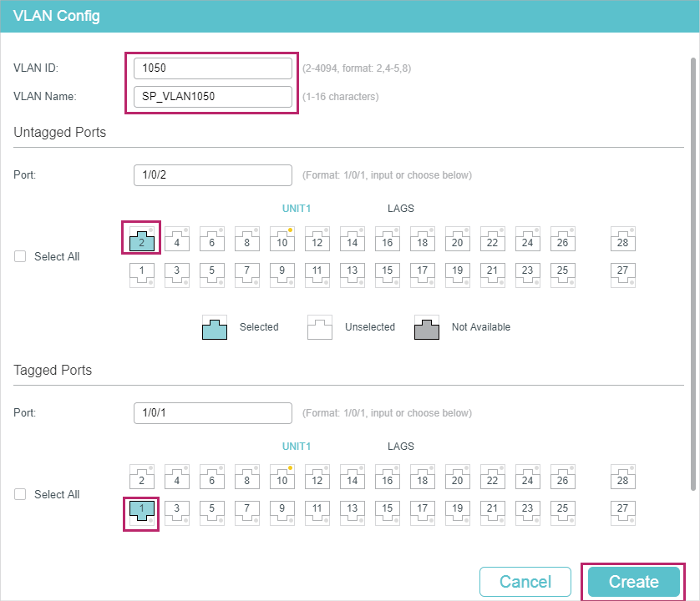Click the dialog's vertical scrollbar

tap(692, 274)
